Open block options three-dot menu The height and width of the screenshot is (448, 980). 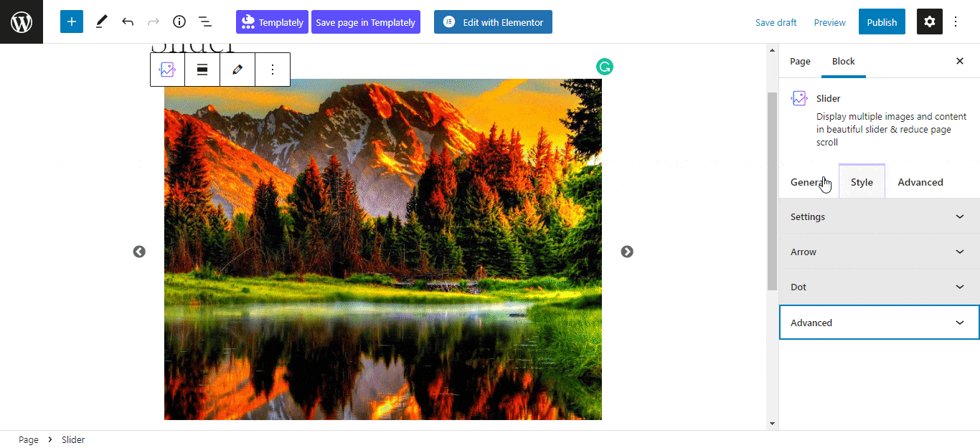pyautogui.click(x=273, y=70)
